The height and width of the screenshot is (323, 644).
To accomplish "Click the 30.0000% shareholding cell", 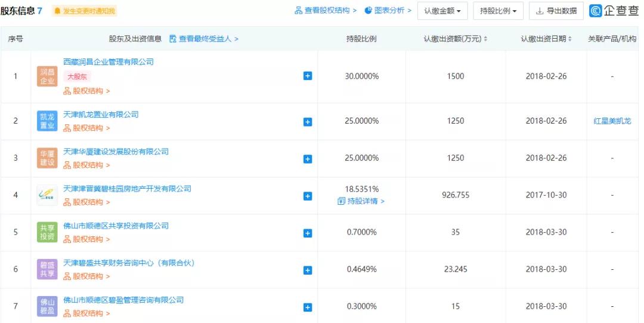I will point(361,76).
